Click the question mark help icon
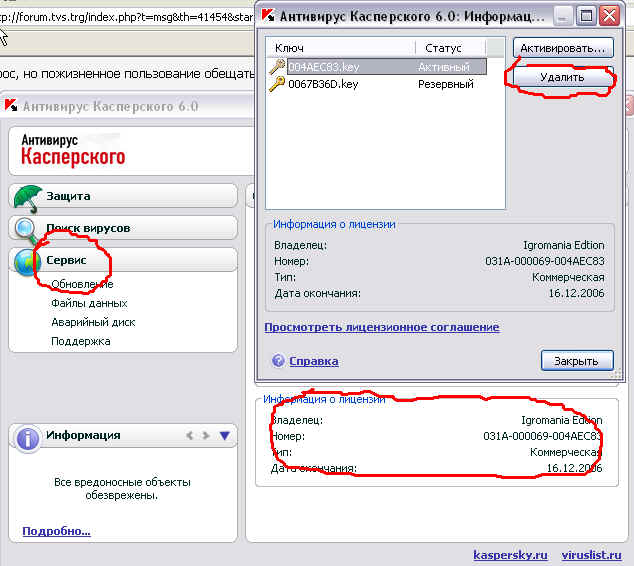The image size is (634, 566). [279, 361]
